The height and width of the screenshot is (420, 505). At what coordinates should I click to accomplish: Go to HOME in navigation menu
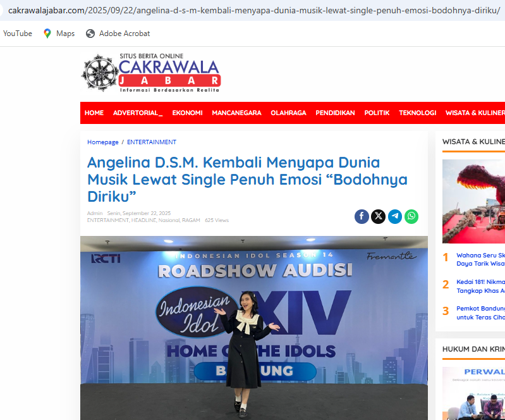(x=94, y=113)
